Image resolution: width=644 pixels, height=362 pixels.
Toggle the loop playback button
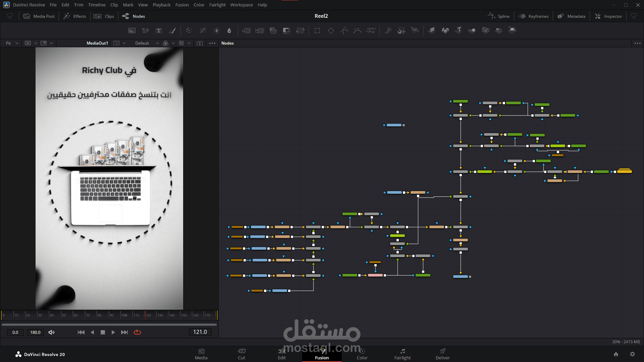[x=137, y=332]
